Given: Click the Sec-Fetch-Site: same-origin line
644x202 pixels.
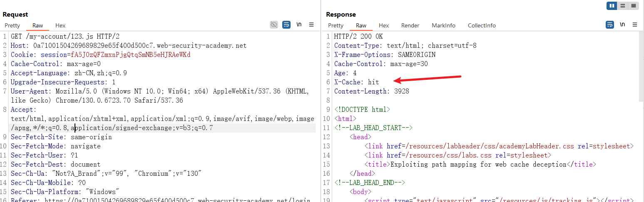Looking at the screenshot, I should (61, 137).
